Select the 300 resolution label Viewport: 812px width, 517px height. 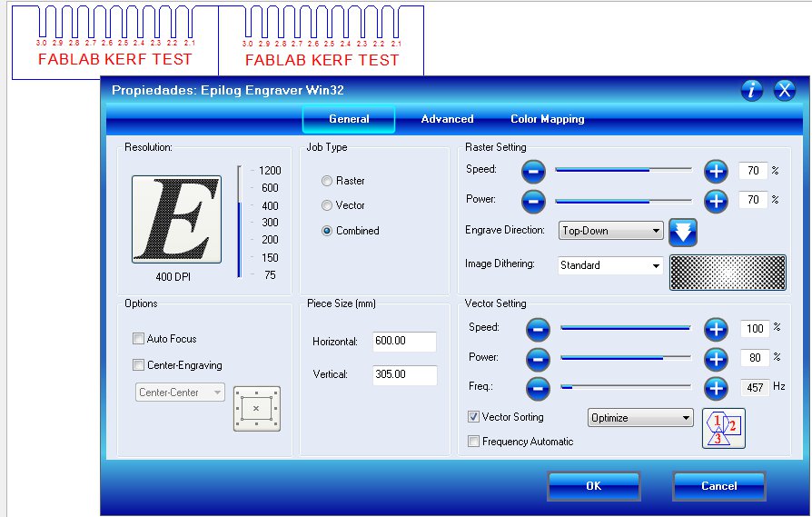click(270, 223)
